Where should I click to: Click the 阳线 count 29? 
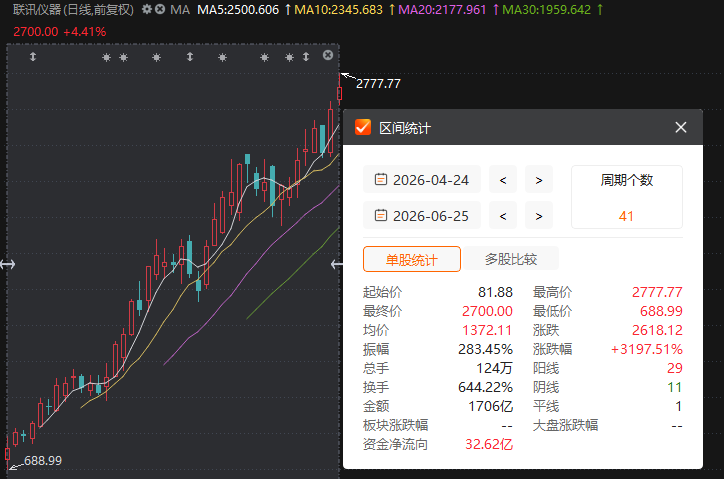click(675, 368)
